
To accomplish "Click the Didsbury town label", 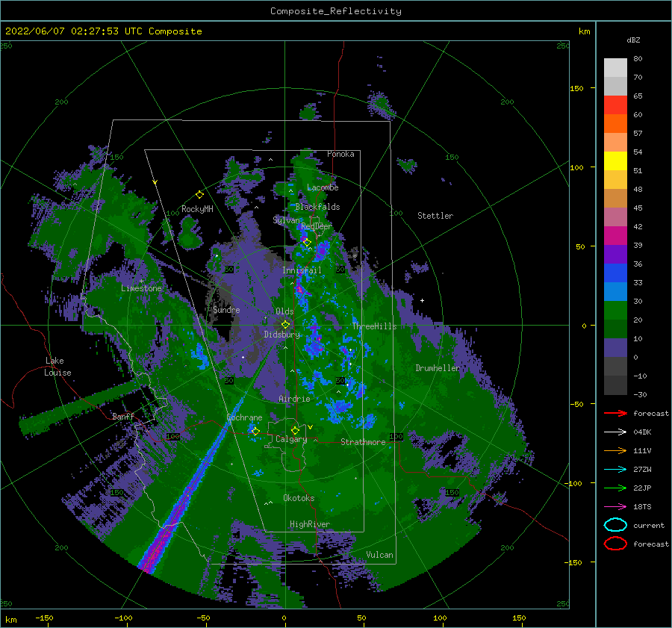I will coord(282,335).
